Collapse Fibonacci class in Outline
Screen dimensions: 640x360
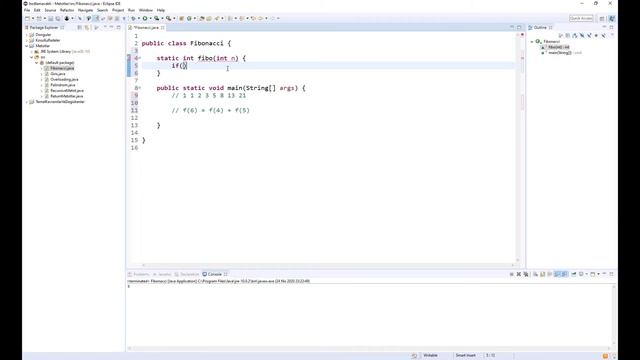click(x=532, y=42)
